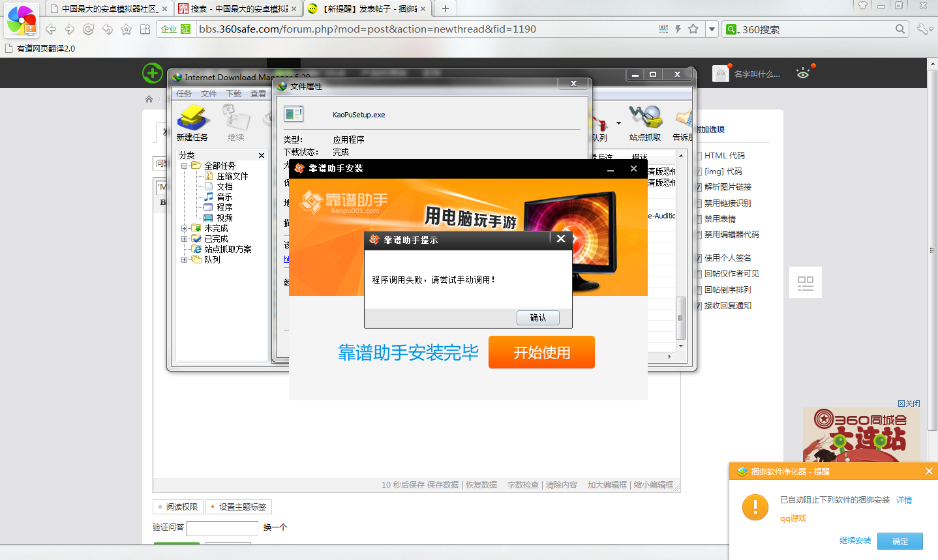Click the magnifier search icon in search box
938x560 pixels.
(x=900, y=29)
